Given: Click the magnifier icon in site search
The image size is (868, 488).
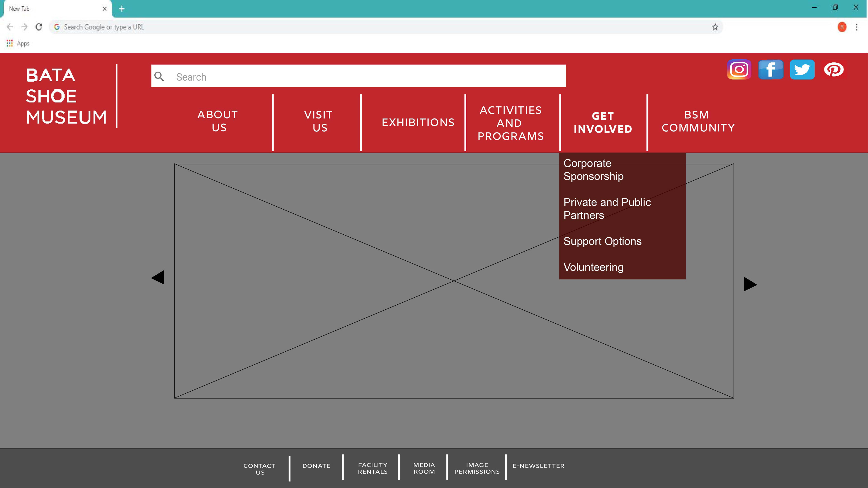Looking at the screenshot, I should click(159, 76).
